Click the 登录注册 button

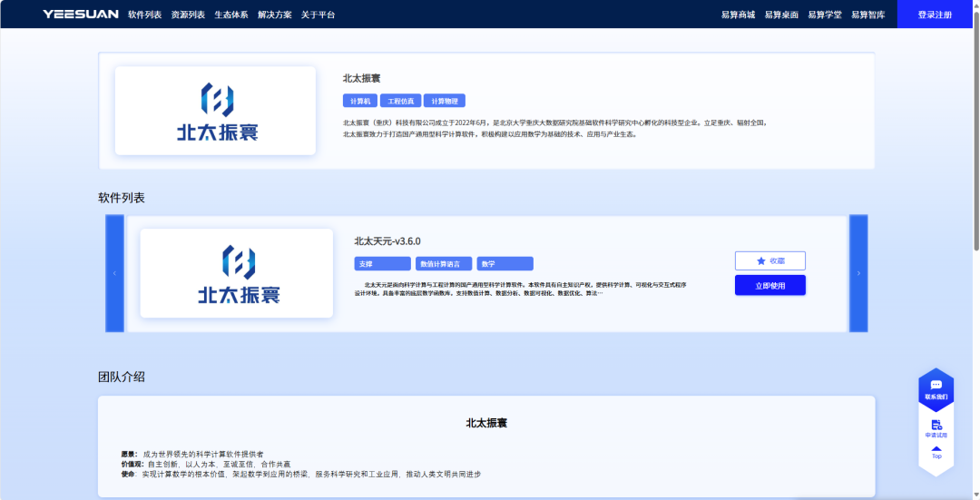(935, 15)
